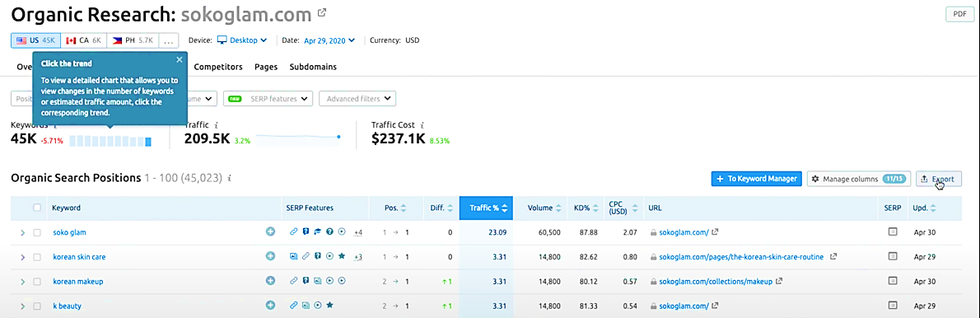Open Manage columns 11/15 button
Viewport: 980px width, 318px height.
coord(859,179)
